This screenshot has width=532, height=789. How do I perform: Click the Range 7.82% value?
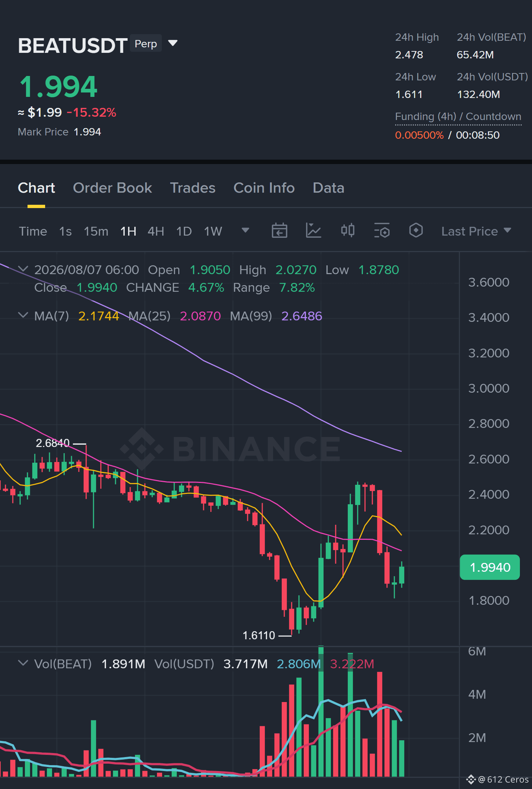(297, 287)
